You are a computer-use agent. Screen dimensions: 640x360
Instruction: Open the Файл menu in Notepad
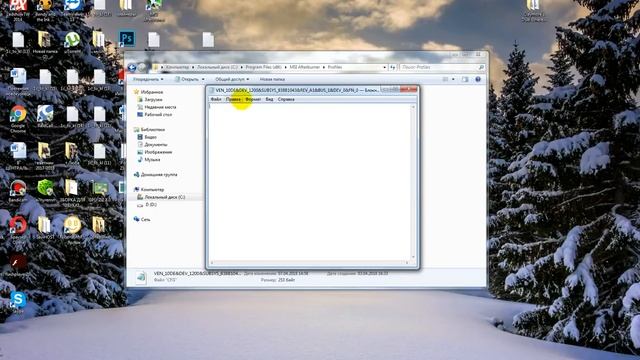pyautogui.click(x=216, y=99)
